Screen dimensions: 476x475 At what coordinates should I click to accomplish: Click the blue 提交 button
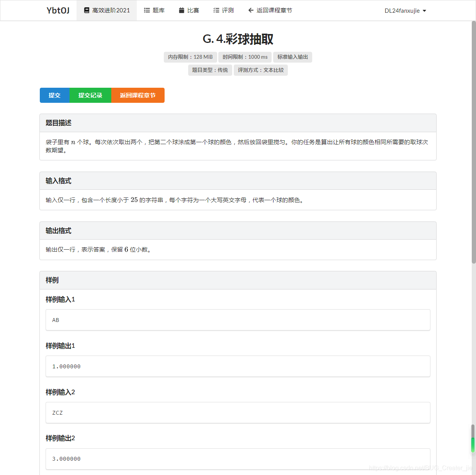point(54,95)
